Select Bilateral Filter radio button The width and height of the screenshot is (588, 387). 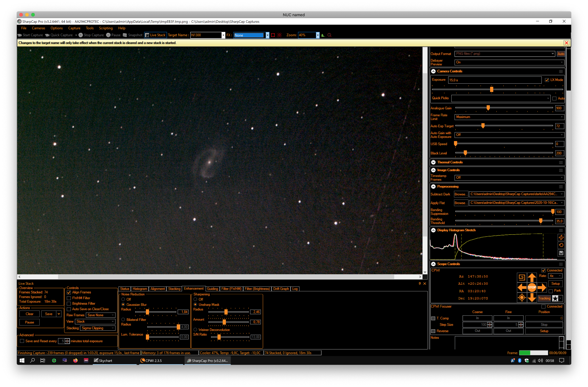(x=123, y=319)
